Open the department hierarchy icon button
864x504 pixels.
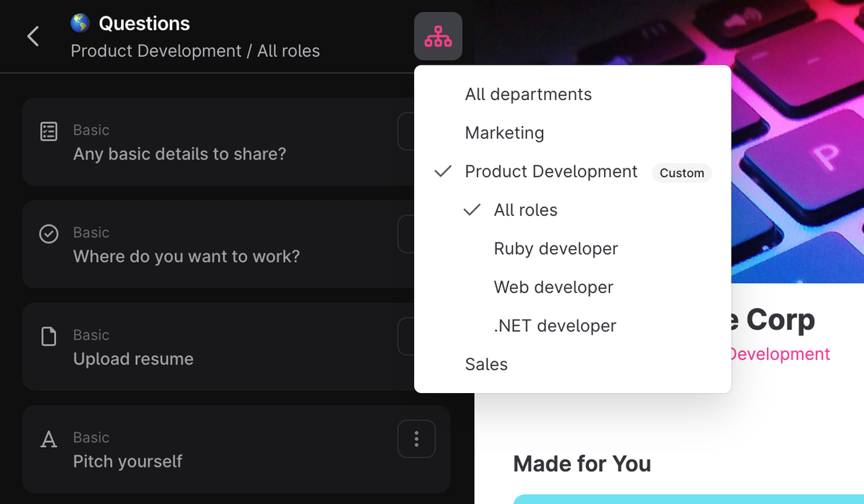438,36
